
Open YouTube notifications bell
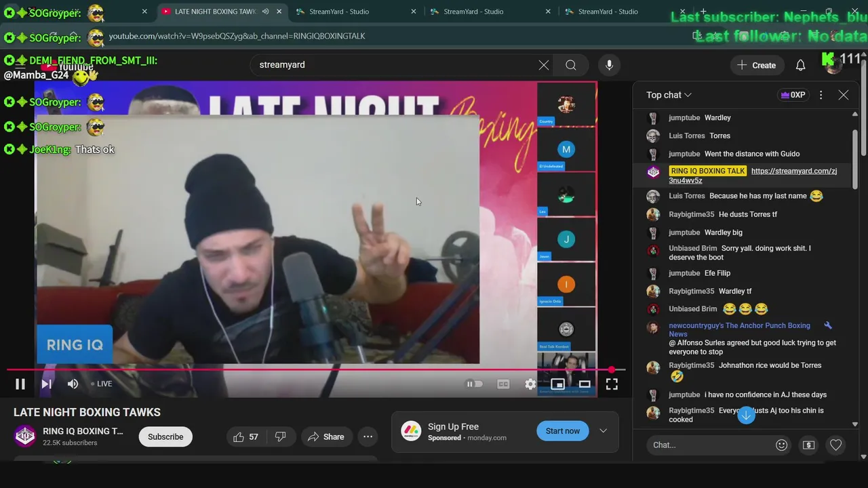(800, 65)
